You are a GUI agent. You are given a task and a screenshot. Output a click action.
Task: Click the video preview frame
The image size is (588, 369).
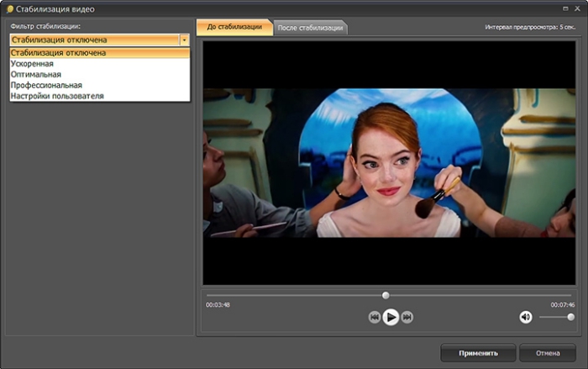pyautogui.click(x=389, y=163)
